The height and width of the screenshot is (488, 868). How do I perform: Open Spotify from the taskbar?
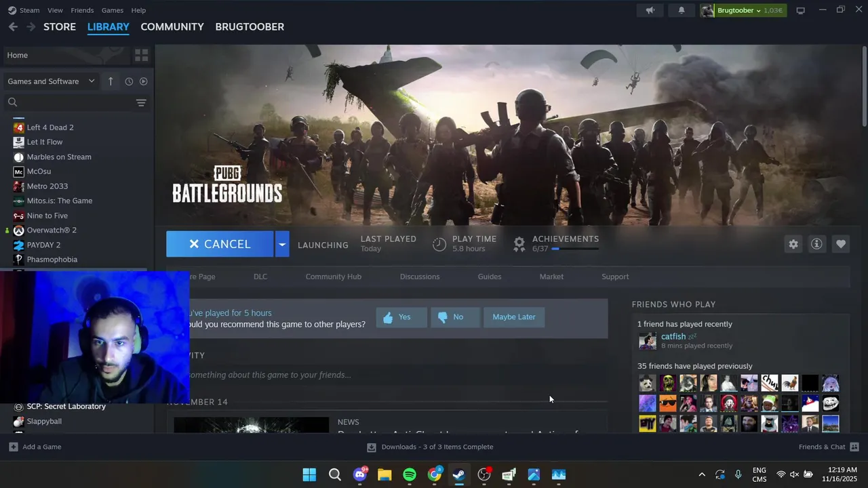pos(410,474)
